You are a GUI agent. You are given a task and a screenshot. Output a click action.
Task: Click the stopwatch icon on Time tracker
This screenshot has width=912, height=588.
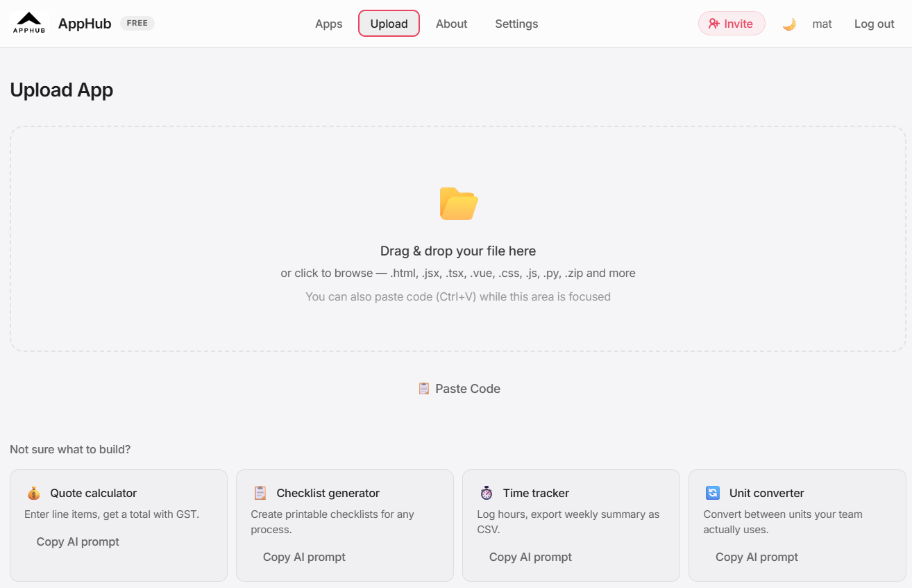coord(486,493)
